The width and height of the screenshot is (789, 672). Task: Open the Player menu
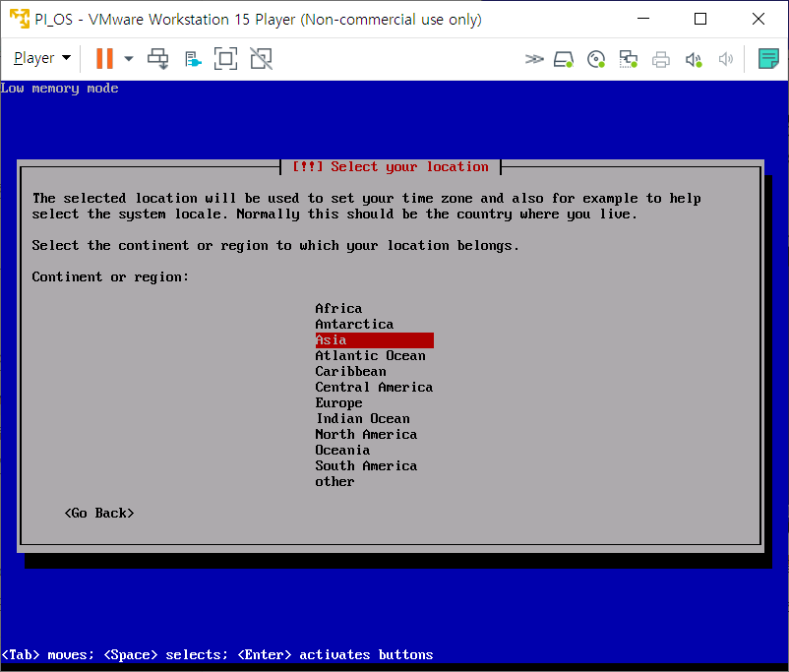point(41,59)
